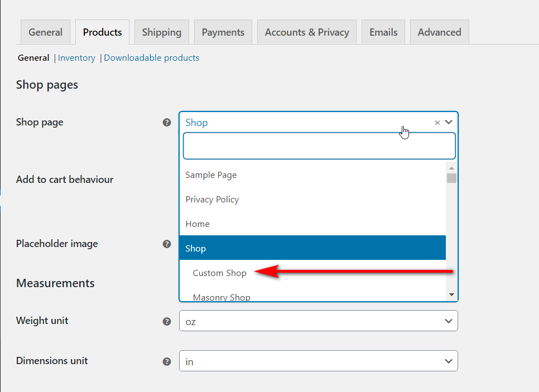Open the Advanced settings tab
This screenshot has width=539, height=392.
(x=439, y=32)
